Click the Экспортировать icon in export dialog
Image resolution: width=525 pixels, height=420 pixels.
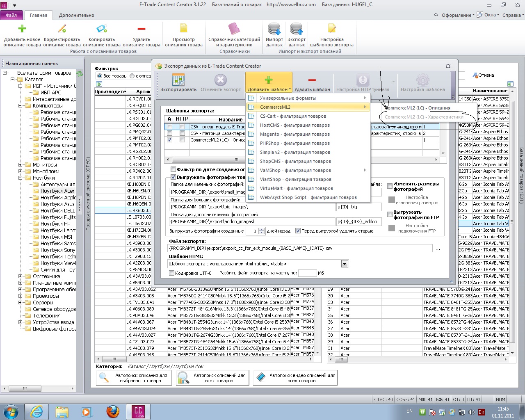coord(178,80)
